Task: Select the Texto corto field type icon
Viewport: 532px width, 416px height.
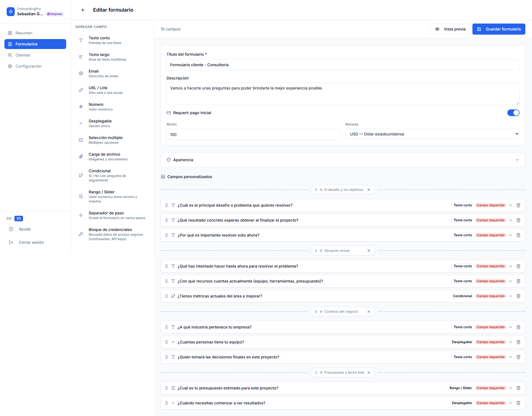Action: 81,40
